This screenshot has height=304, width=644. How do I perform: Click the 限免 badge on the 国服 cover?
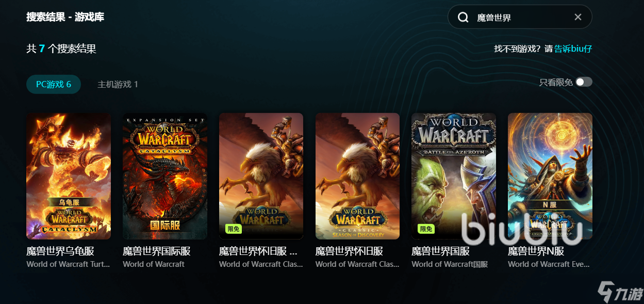(426, 229)
